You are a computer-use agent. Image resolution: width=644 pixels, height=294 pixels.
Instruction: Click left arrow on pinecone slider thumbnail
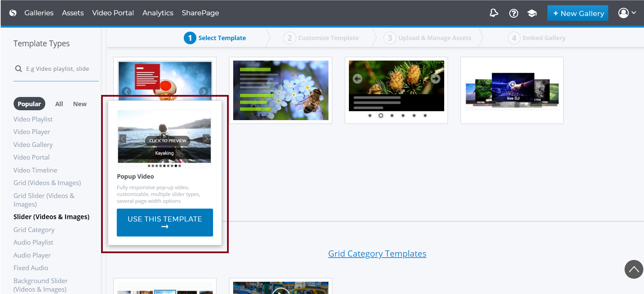click(357, 79)
